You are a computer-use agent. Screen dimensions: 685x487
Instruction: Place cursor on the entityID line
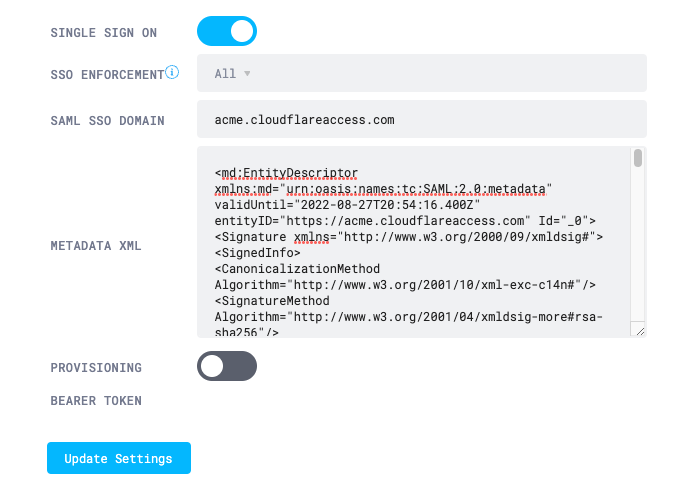pos(405,220)
